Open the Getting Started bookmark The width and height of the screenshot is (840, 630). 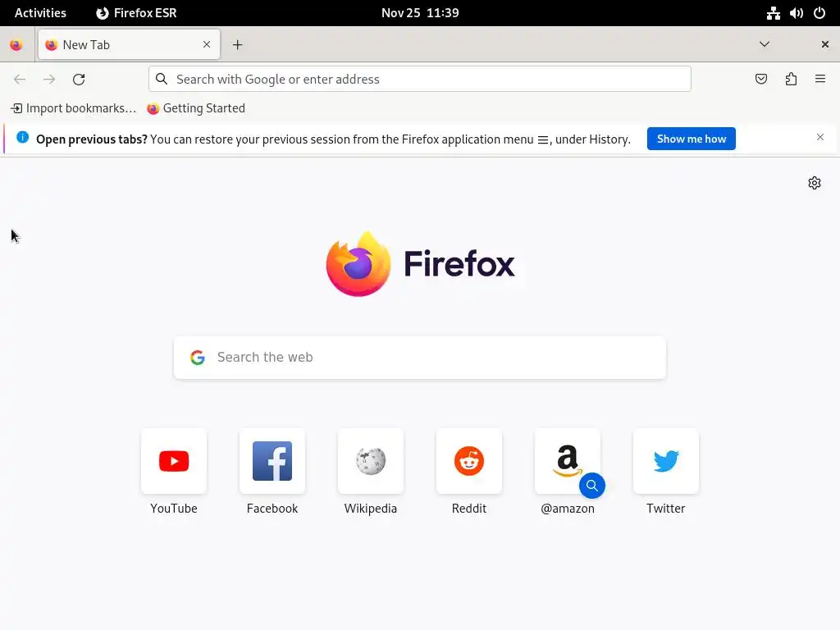click(196, 108)
